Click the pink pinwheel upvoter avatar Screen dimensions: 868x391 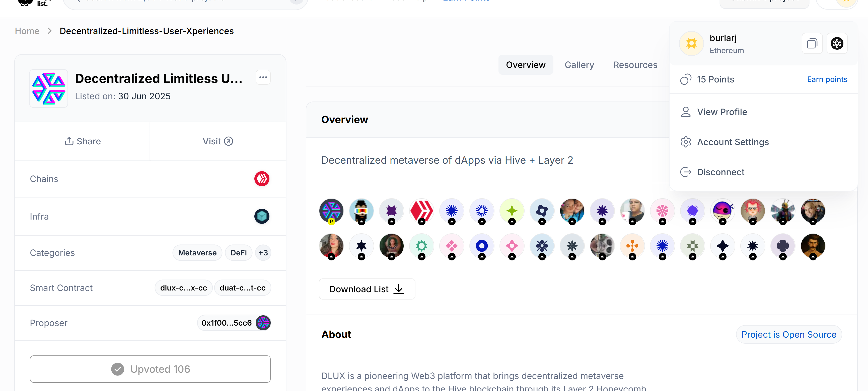[x=663, y=211]
